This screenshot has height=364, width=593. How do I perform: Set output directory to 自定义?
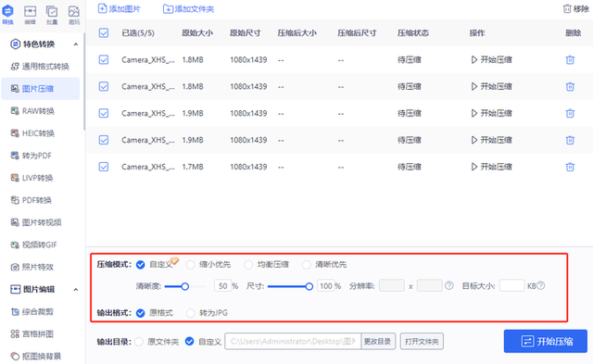[x=189, y=342]
